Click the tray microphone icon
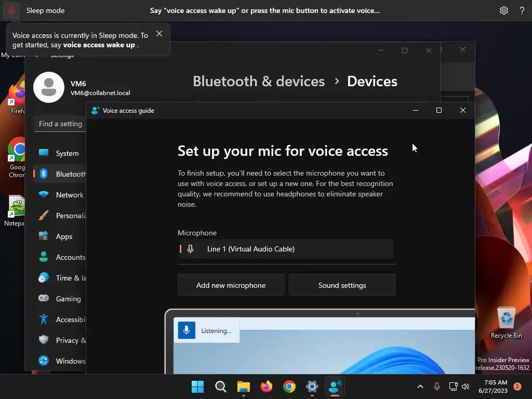 tap(437, 387)
